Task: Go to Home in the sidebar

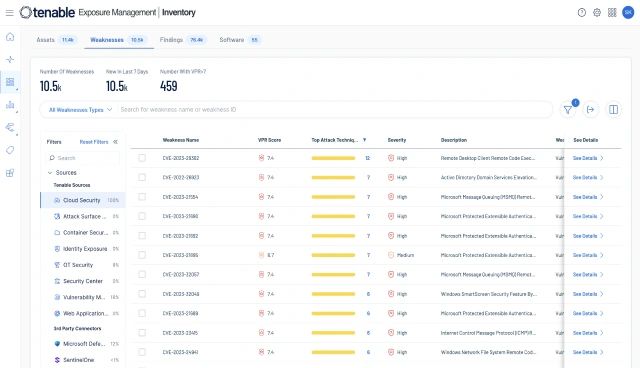Action: tap(10, 37)
